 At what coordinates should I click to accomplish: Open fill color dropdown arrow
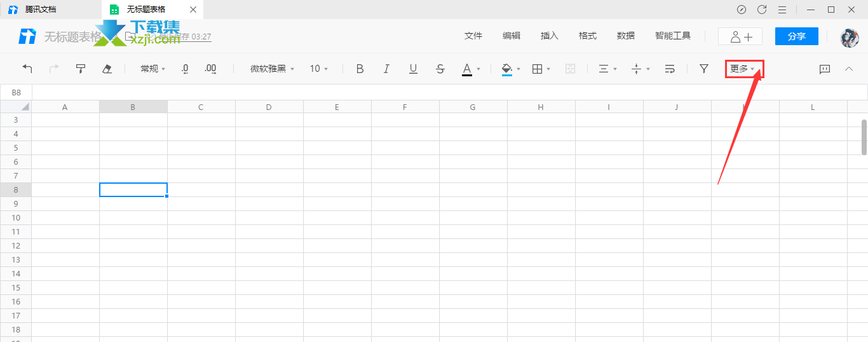(519, 69)
